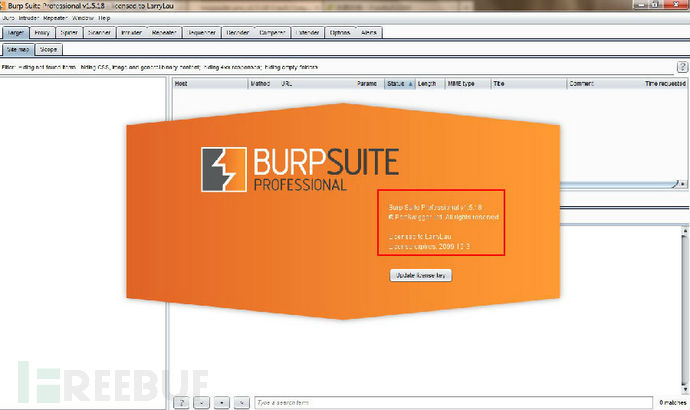The image size is (690, 410).
Task: Click the response pane vertical scrollbar
Action: [x=685, y=310]
